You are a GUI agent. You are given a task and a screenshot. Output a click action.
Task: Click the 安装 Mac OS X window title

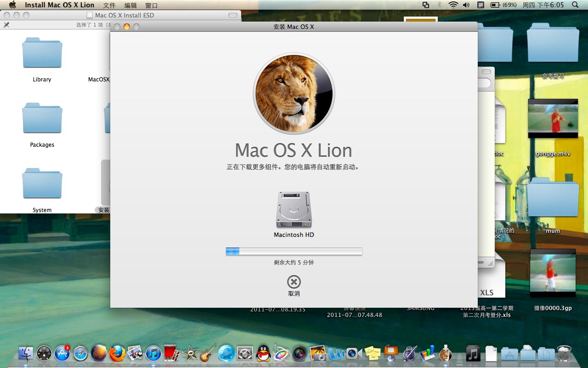[294, 27]
